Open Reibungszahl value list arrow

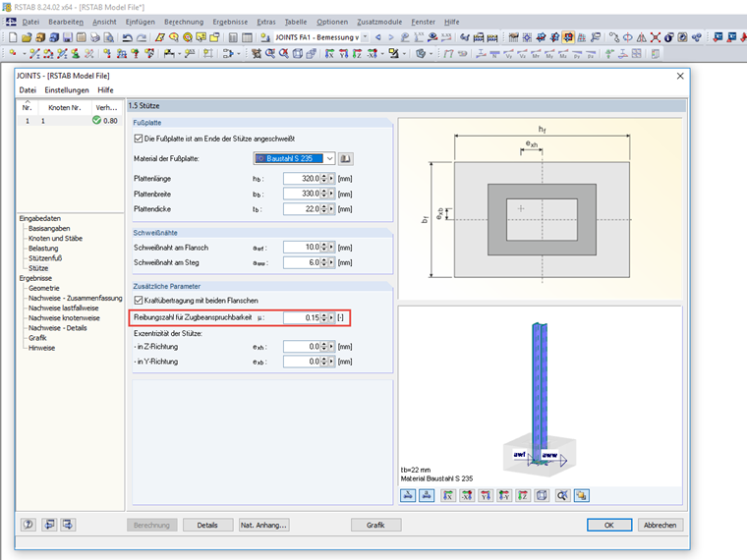331,317
